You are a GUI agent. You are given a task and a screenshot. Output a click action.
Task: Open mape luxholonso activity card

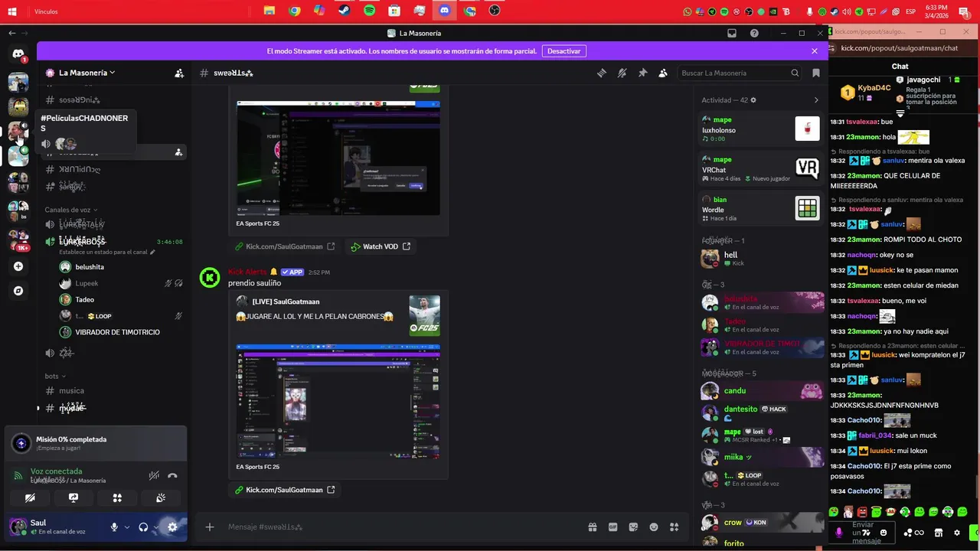pyautogui.click(x=761, y=129)
